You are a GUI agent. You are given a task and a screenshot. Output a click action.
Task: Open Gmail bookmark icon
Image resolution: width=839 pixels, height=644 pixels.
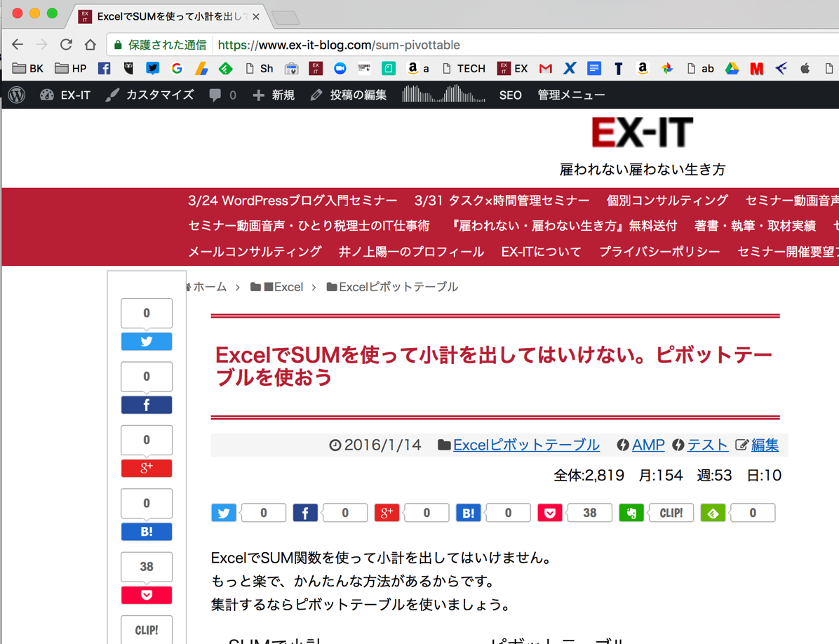[x=545, y=69]
